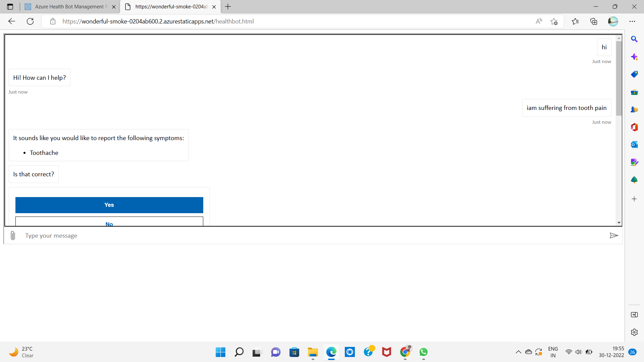Click the chat scrollbar down arrow
Screen dimensions: 644x362
tap(619, 223)
